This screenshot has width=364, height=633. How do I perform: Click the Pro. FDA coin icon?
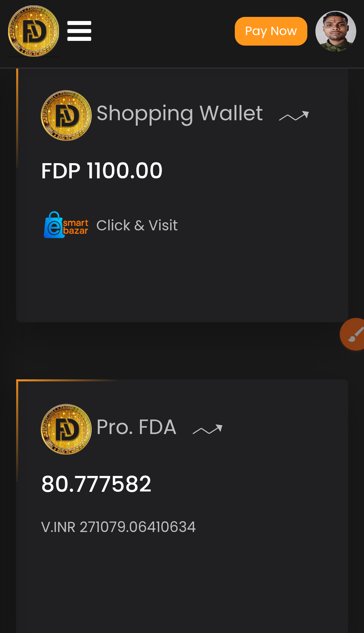coord(66,429)
